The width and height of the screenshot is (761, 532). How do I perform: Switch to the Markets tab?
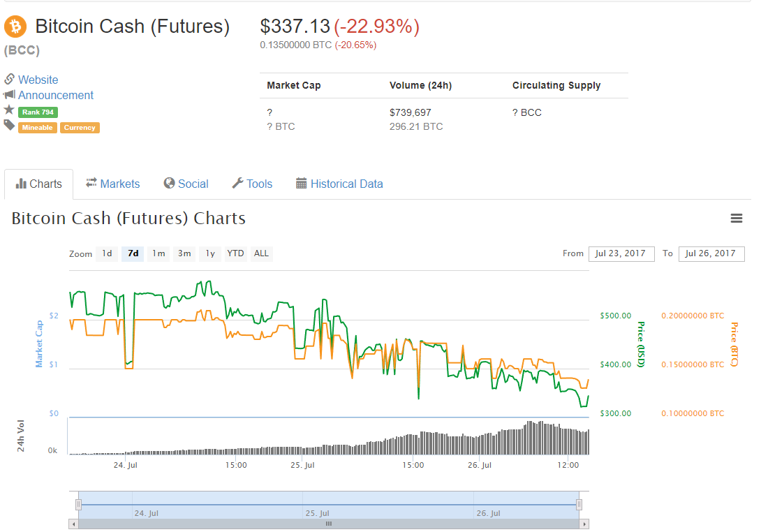[x=112, y=184]
